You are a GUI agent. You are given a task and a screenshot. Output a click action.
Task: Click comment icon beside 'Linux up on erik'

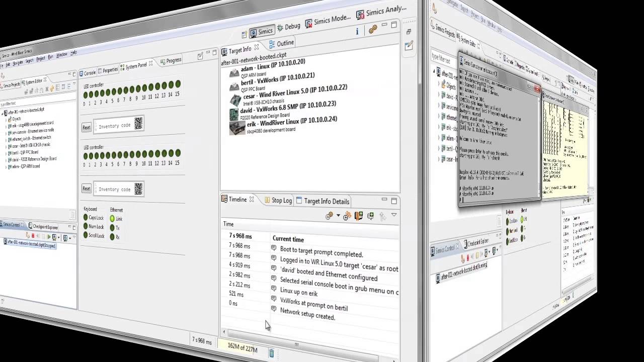click(x=274, y=288)
